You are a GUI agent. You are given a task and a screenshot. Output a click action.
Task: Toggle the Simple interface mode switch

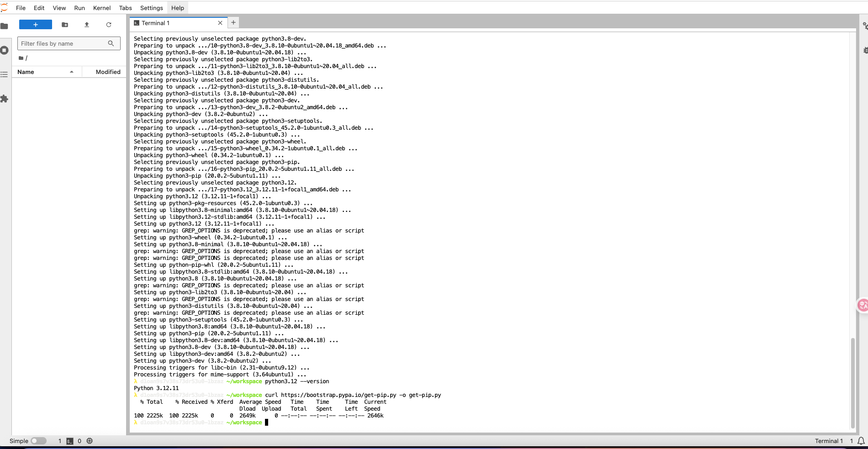point(39,441)
